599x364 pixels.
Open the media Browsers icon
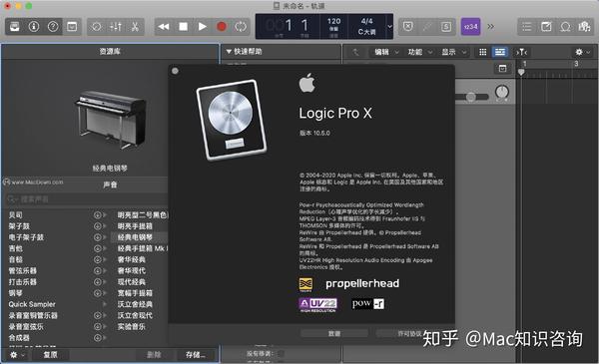[x=584, y=26]
